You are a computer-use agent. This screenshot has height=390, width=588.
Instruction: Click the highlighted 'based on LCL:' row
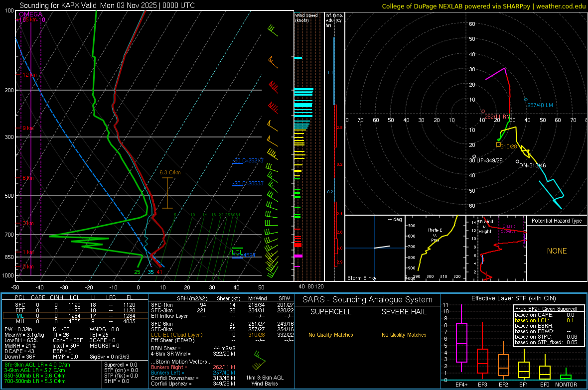545,320
